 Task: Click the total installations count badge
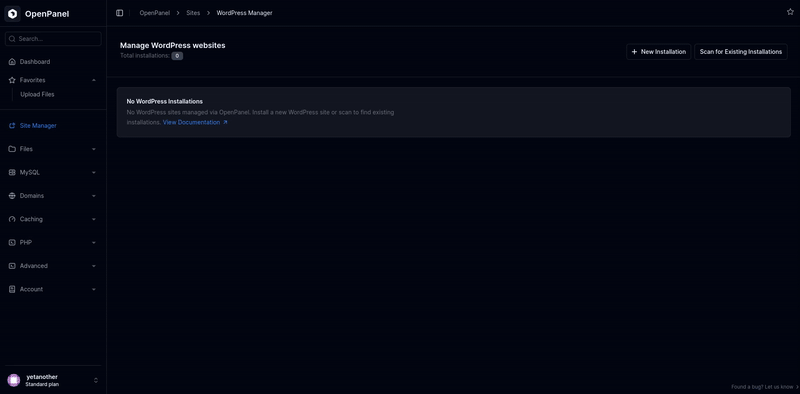[x=177, y=56]
